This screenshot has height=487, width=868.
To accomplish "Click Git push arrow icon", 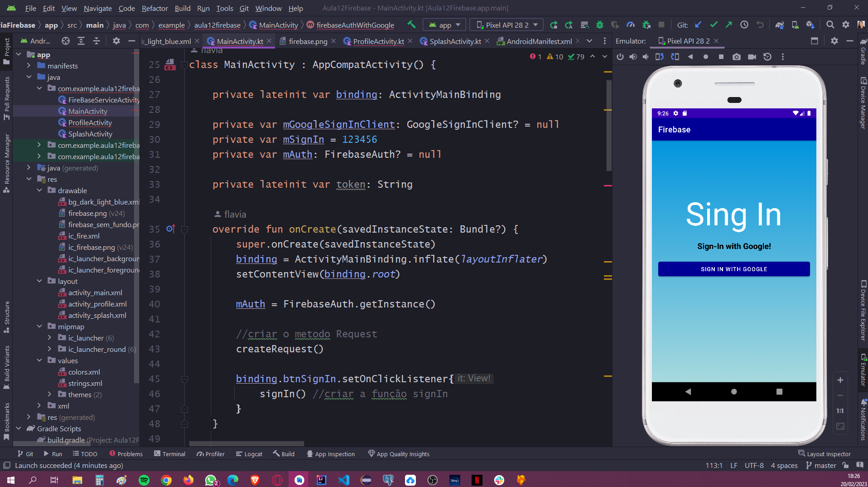I will point(728,25).
